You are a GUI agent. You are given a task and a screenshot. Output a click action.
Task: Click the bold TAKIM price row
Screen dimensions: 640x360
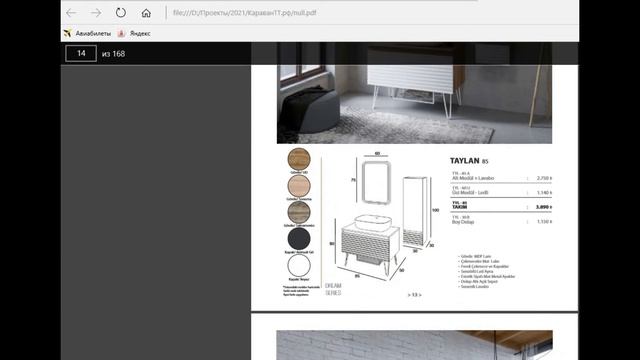click(502, 205)
